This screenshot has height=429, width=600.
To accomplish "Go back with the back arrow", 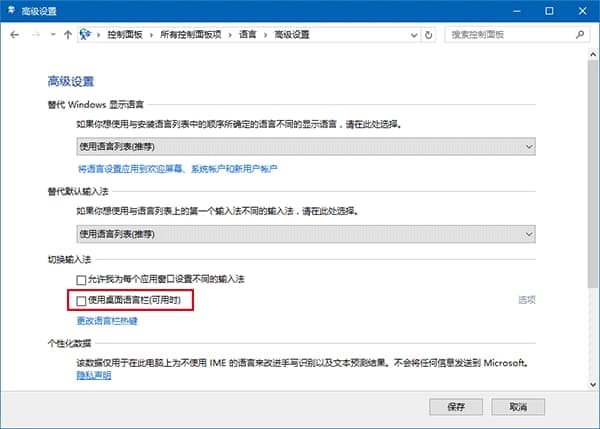I will (x=15, y=35).
